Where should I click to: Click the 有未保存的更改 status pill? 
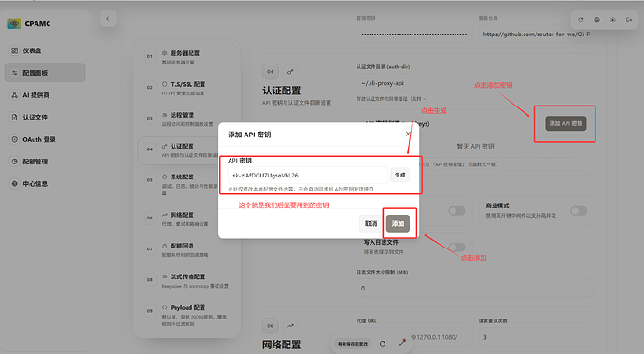353,344
